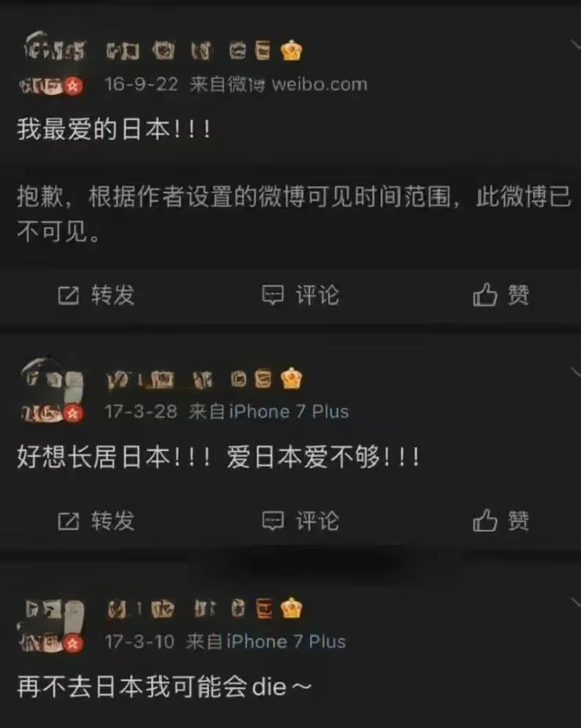The width and height of the screenshot is (581, 728).
Task: Open the avatar on the 17-3-28 post
Action: click(x=52, y=390)
